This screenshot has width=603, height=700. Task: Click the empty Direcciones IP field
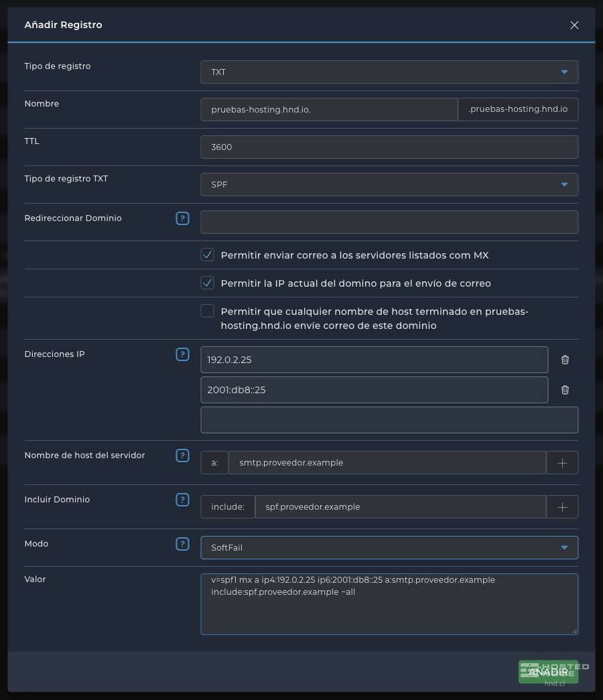[389, 420]
